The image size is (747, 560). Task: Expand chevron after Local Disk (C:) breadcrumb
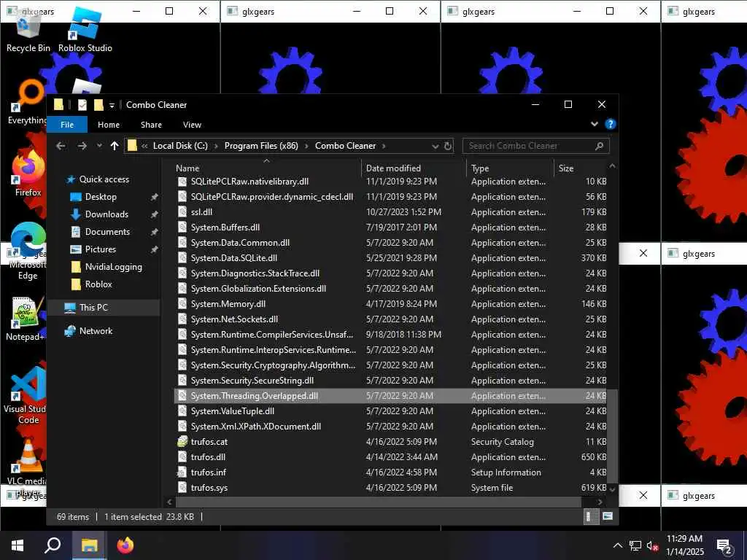(x=216, y=146)
